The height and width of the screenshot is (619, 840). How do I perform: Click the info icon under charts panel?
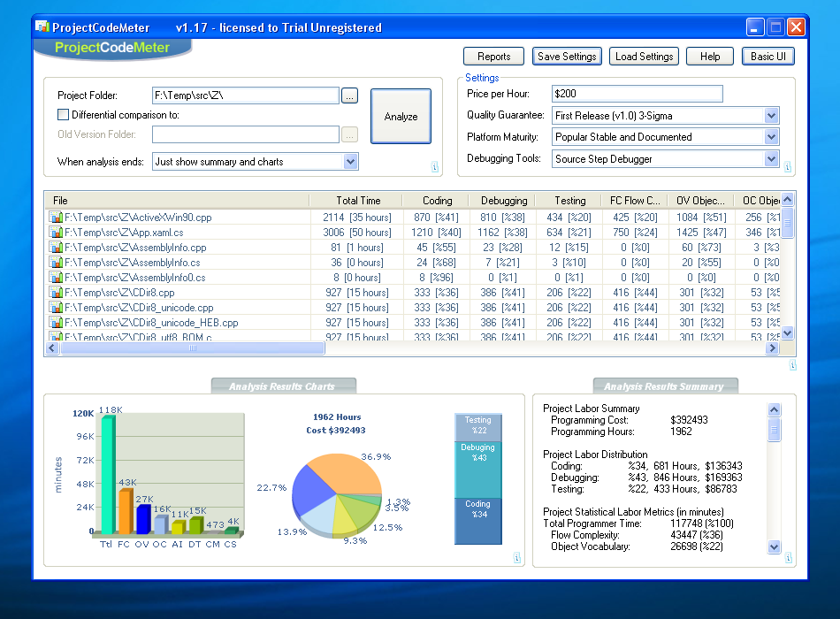[x=515, y=558]
